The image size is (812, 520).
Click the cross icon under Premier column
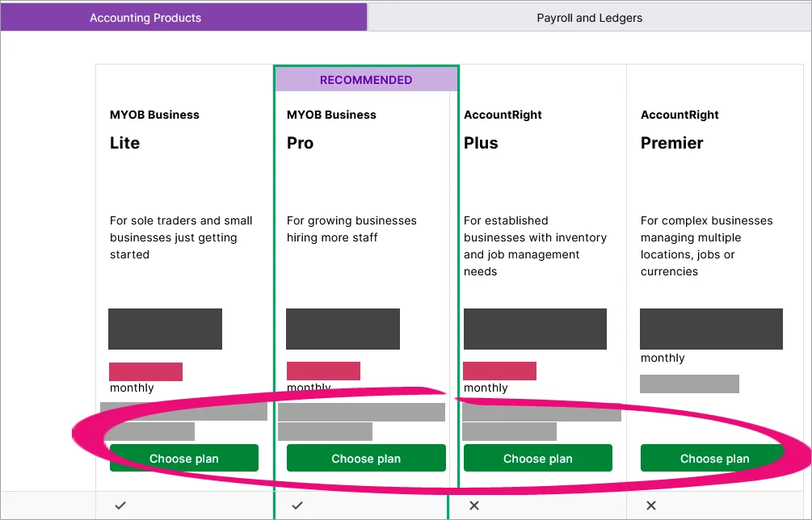pos(651,505)
